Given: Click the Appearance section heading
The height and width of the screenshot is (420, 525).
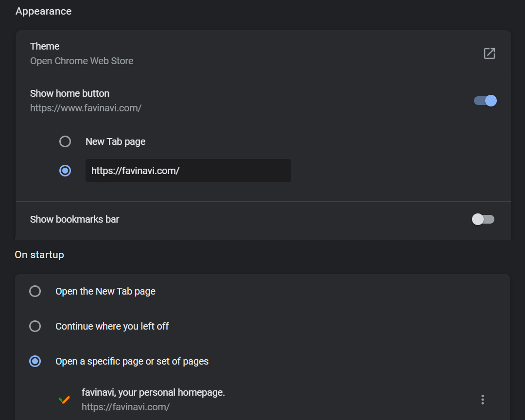Looking at the screenshot, I should point(43,11).
